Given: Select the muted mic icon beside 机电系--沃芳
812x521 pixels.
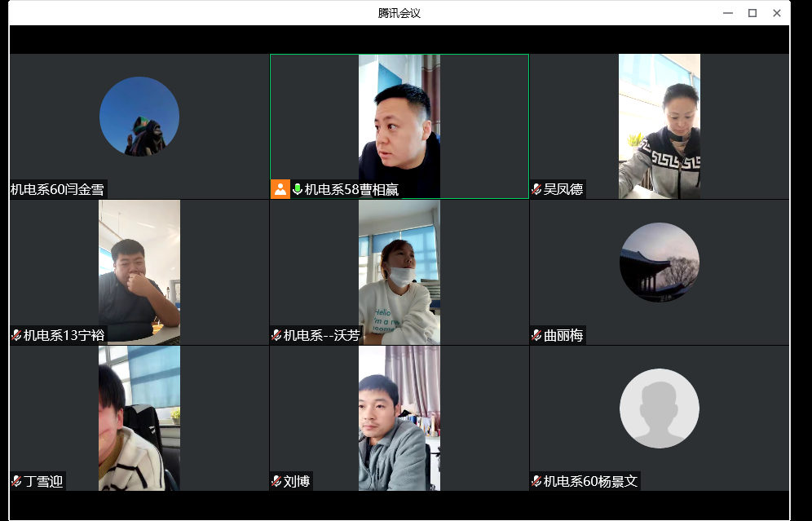Looking at the screenshot, I should [276, 335].
